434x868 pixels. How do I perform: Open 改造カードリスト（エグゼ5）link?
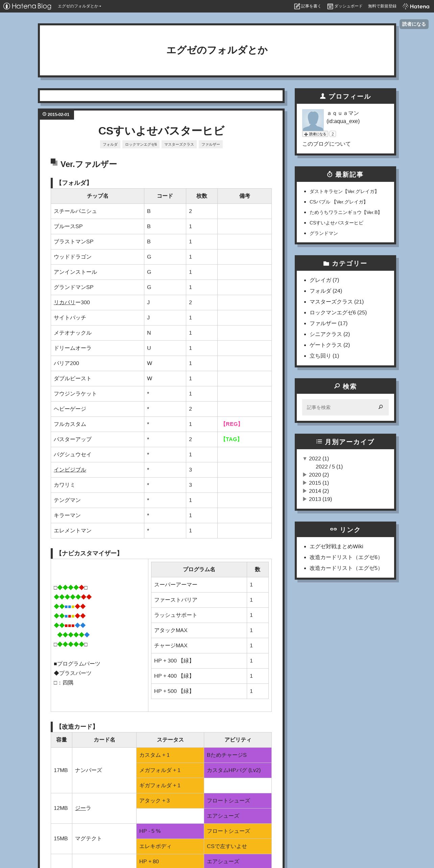pos(346,568)
